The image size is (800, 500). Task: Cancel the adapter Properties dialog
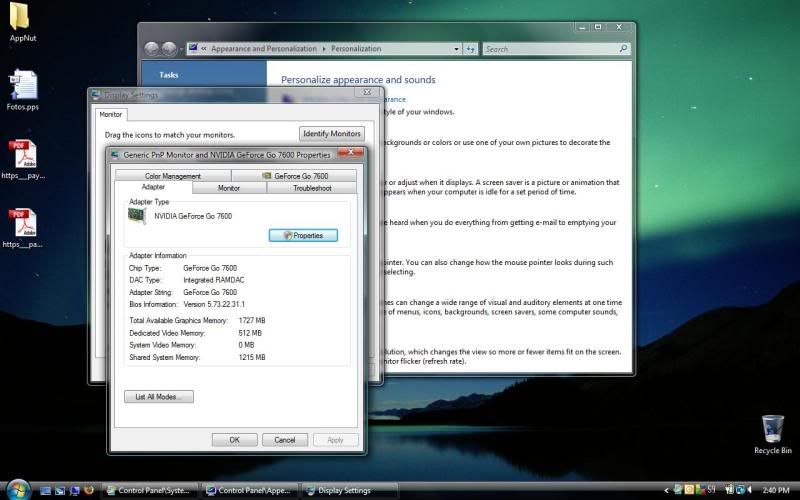click(285, 440)
